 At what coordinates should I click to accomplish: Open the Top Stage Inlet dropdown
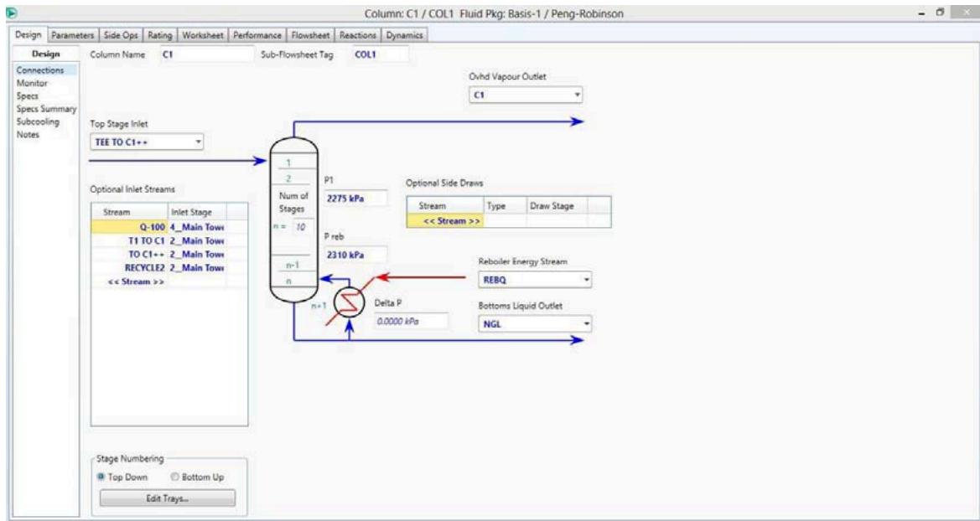(199, 141)
